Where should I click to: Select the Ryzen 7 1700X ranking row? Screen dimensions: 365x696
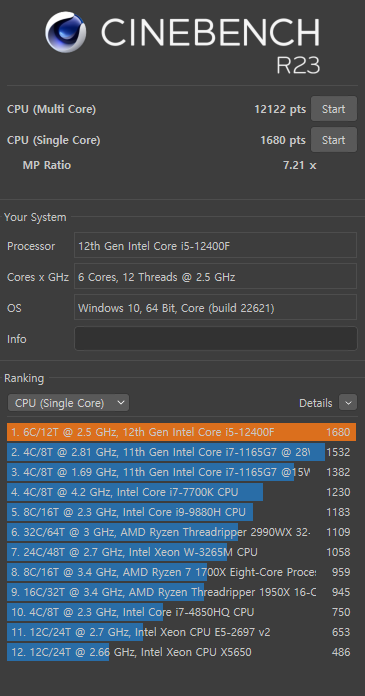coord(181,572)
